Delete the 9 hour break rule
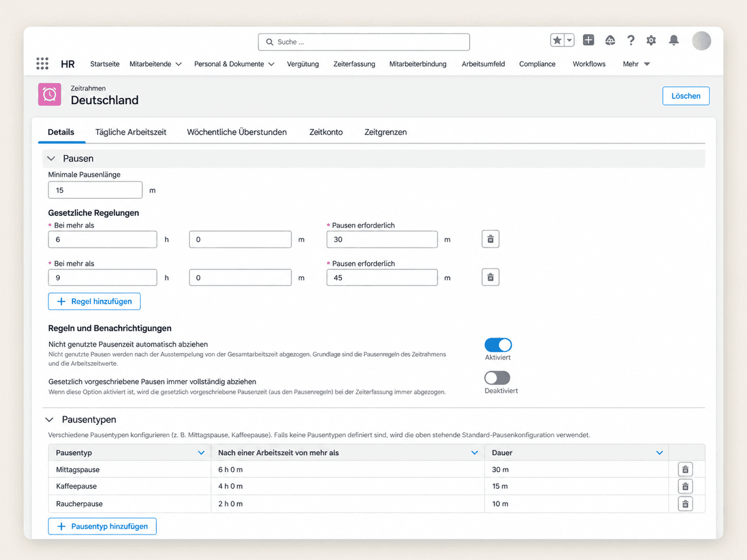The image size is (747, 560). tap(490, 277)
